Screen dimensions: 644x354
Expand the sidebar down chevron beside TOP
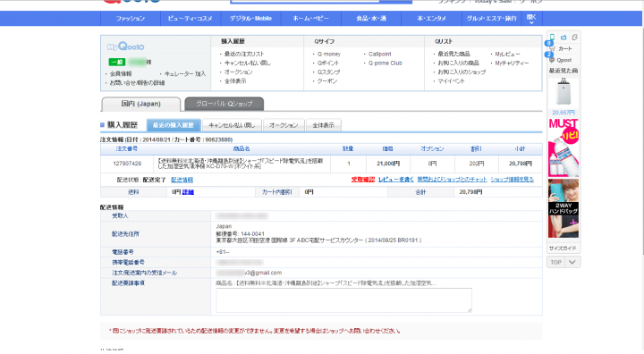pyautogui.click(x=572, y=262)
